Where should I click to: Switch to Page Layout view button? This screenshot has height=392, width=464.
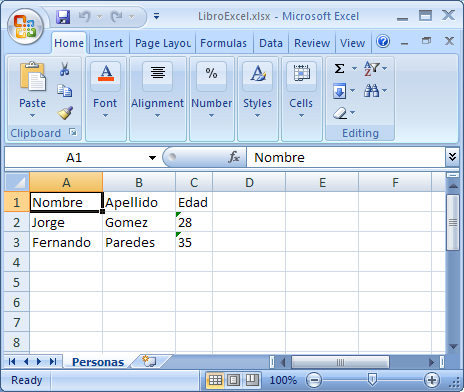[x=234, y=380]
